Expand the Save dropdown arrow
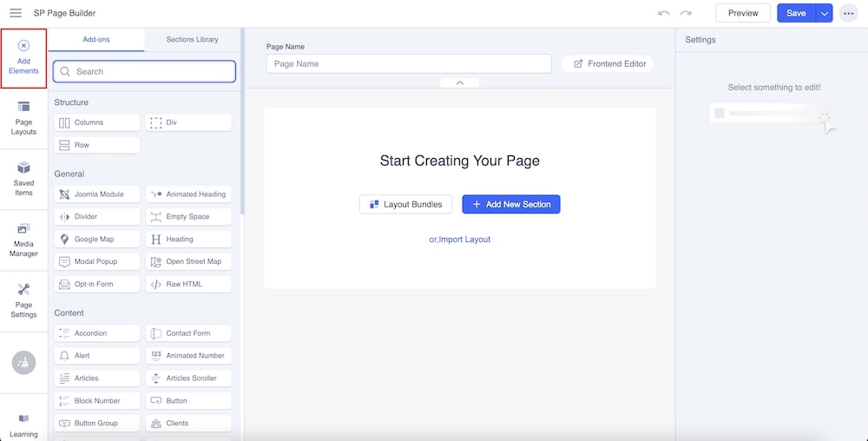Viewport: 868px width, 441px height. tap(825, 13)
